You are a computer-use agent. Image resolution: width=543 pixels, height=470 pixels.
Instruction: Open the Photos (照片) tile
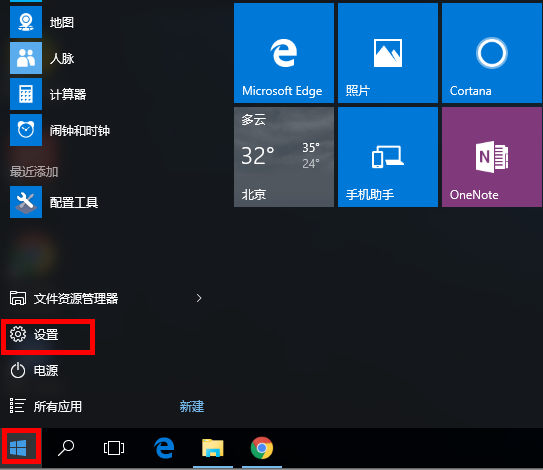(388, 53)
